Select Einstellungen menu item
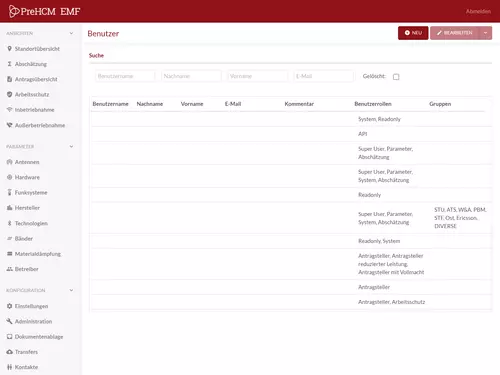The height and width of the screenshot is (375, 500). 31,306
